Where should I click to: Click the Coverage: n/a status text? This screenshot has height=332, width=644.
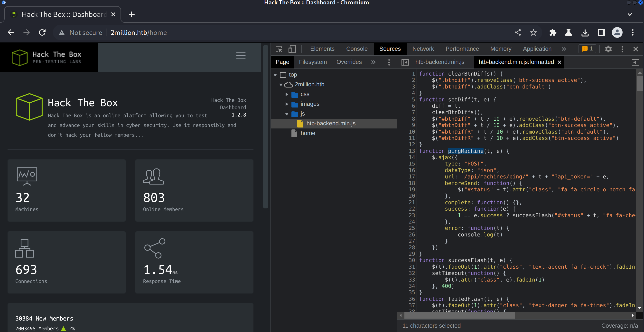[x=619, y=325]
